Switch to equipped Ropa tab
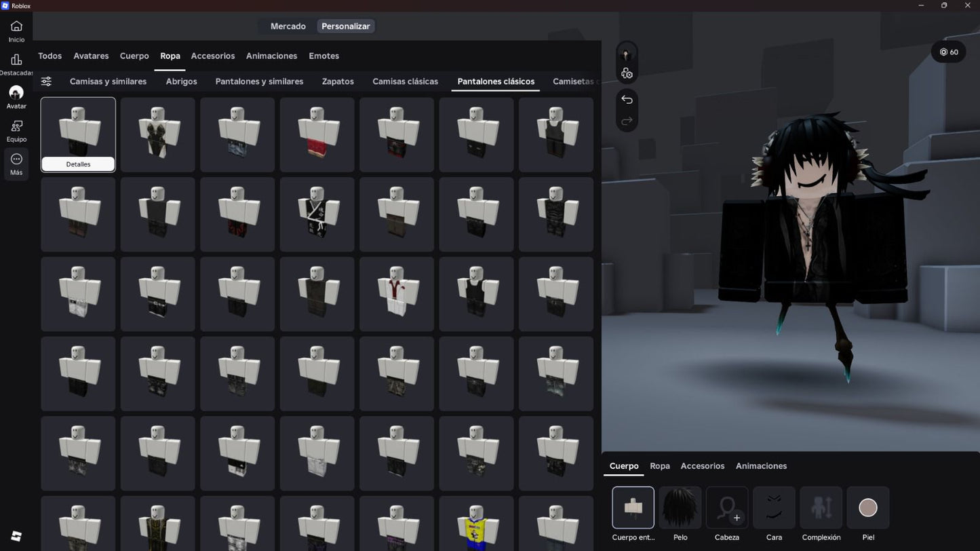 [660, 466]
